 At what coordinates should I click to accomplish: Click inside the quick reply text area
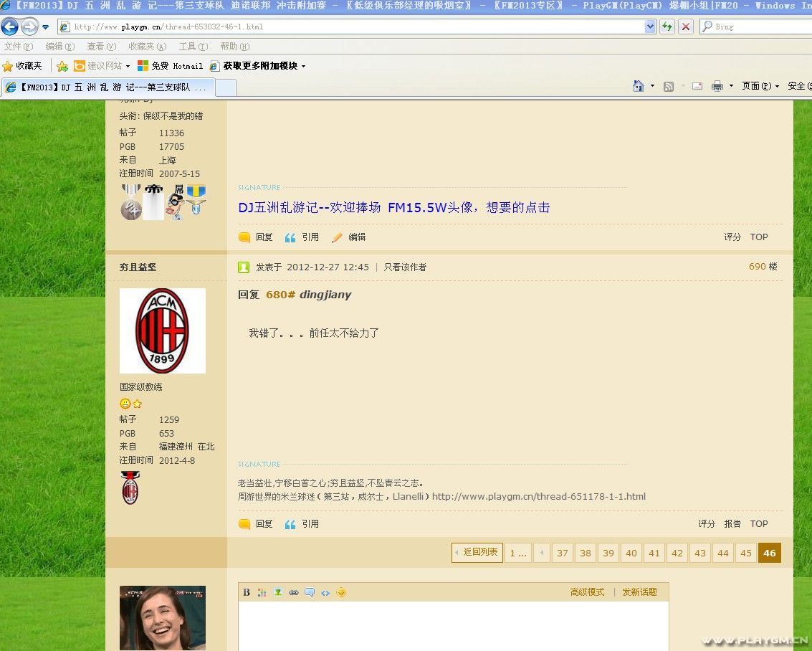click(453, 625)
